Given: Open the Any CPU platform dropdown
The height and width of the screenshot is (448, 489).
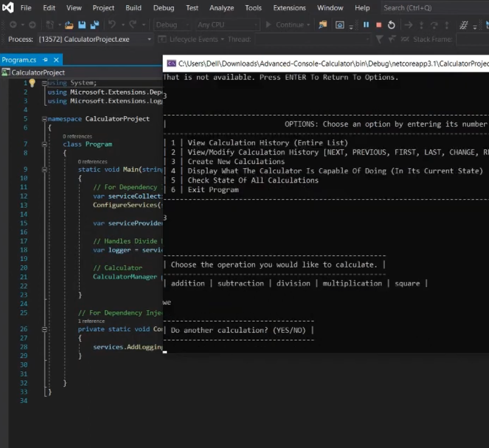Looking at the screenshot, I should point(227,25).
